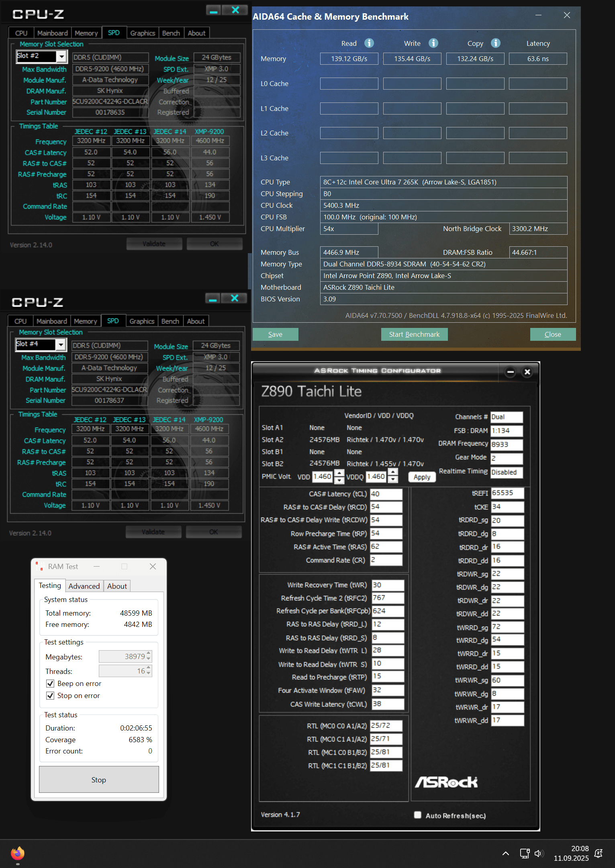Close the ASRock Timing Configurator window
This screenshot has height=868, width=615.
[527, 372]
